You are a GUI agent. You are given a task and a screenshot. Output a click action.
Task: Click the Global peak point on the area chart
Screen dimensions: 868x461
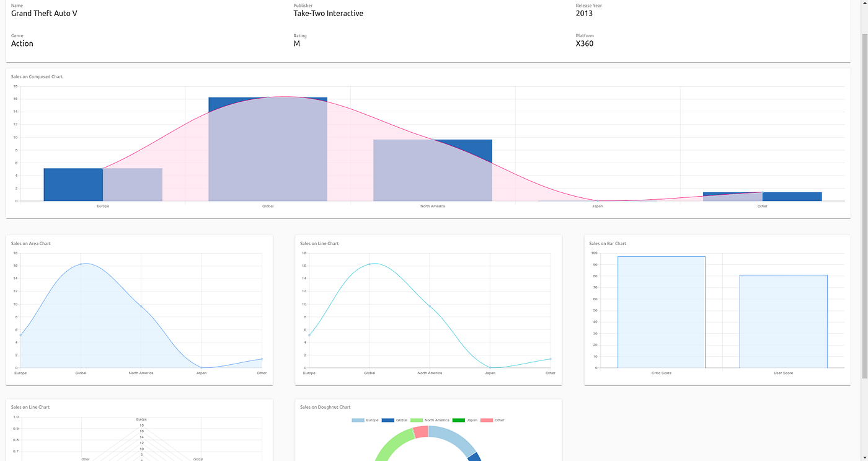[x=81, y=264]
